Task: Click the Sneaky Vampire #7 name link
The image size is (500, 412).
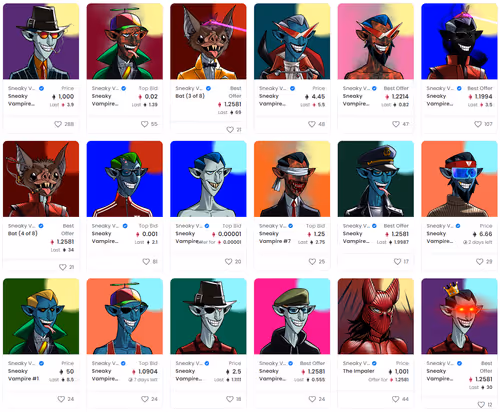Action: pos(275,237)
